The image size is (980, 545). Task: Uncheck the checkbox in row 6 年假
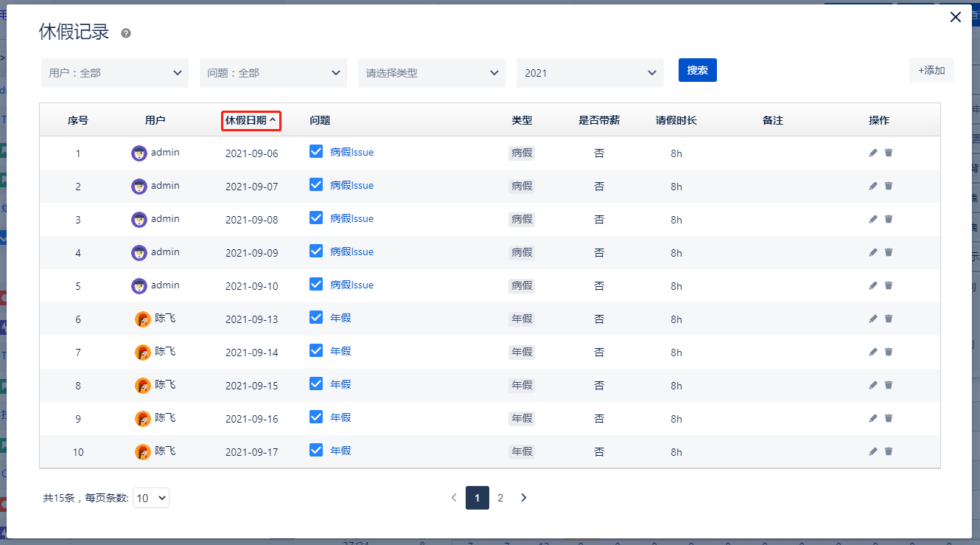tap(316, 317)
